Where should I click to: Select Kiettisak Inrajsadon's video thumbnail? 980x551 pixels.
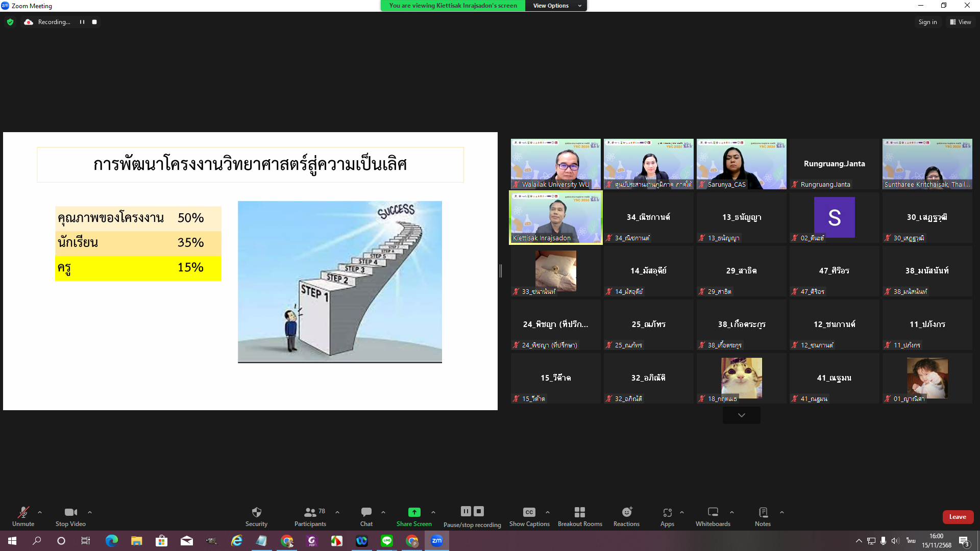click(x=555, y=217)
